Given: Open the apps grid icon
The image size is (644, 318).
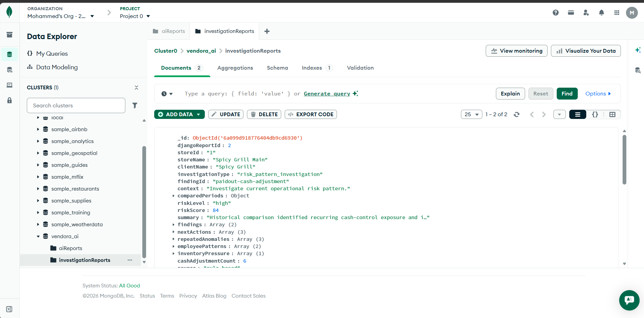Looking at the screenshot, I should 617,13.
